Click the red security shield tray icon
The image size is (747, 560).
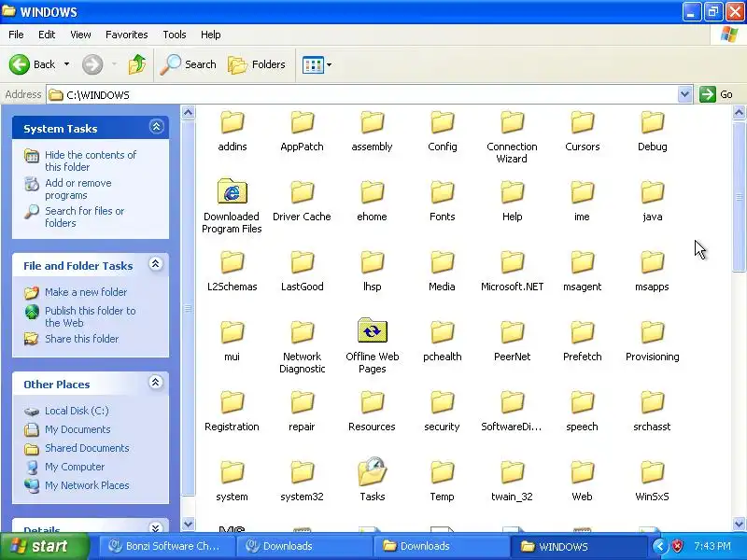pos(677,546)
